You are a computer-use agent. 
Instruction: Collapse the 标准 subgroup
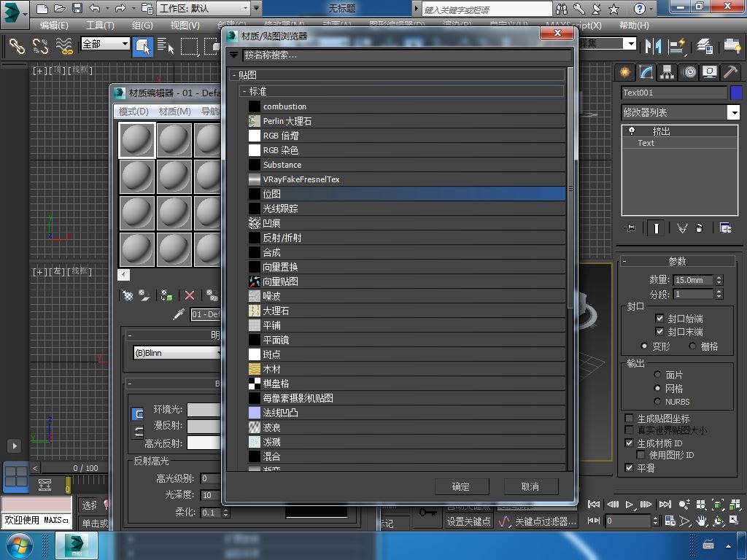click(x=244, y=91)
